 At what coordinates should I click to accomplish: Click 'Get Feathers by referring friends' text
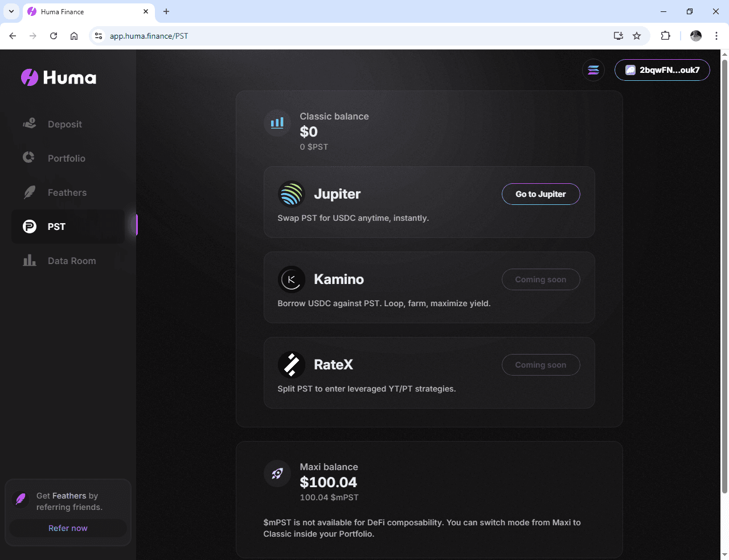pos(69,501)
